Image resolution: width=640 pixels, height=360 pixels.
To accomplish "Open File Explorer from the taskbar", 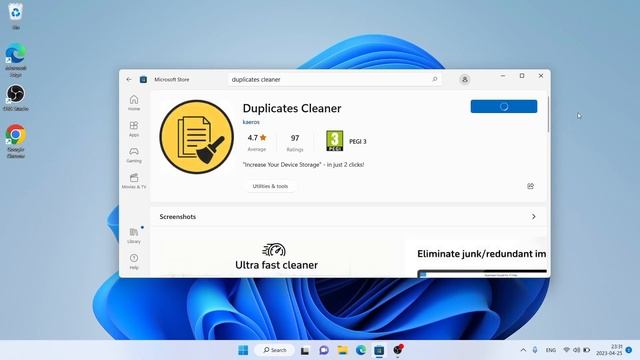I will (x=342, y=350).
